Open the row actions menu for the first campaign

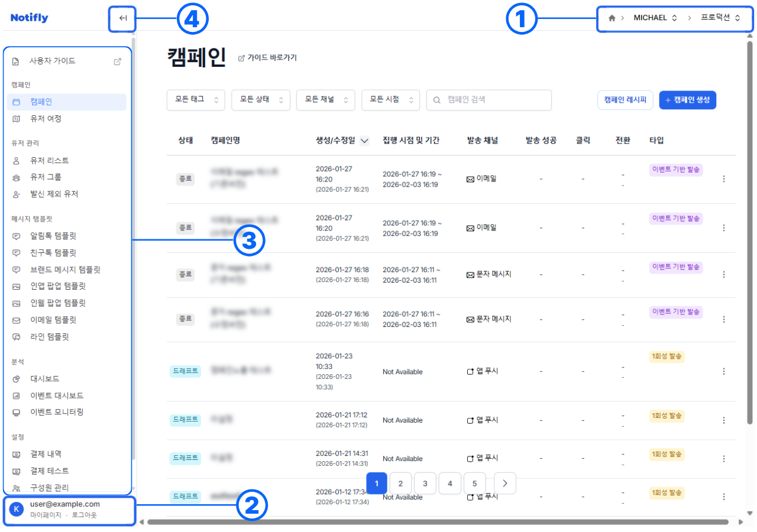point(724,177)
